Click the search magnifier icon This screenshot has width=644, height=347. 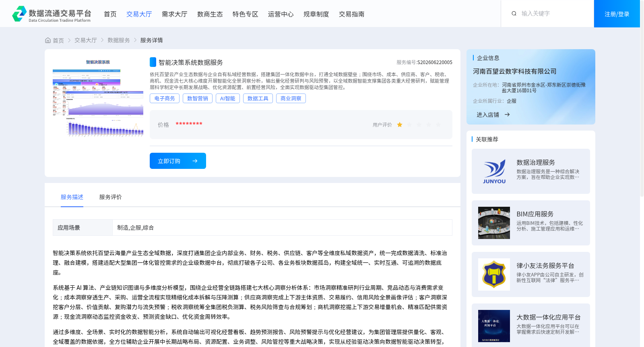point(514,14)
